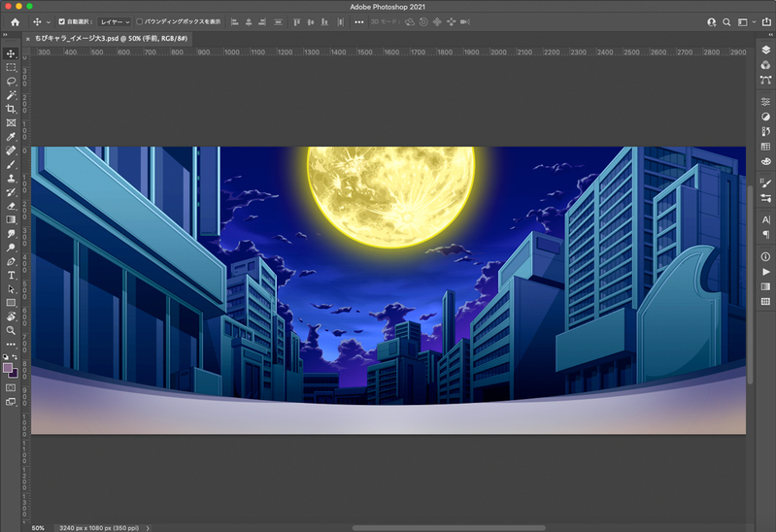Select the Lasso tool
This screenshot has height=532, width=776.
click(x=11, y=82)
